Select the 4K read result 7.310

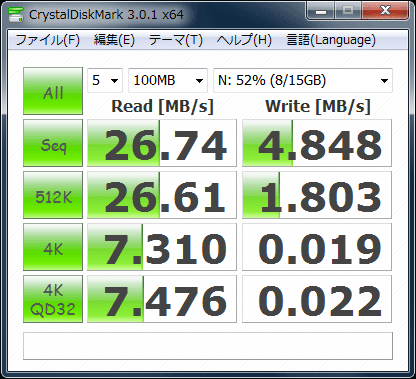coord(162,247)
